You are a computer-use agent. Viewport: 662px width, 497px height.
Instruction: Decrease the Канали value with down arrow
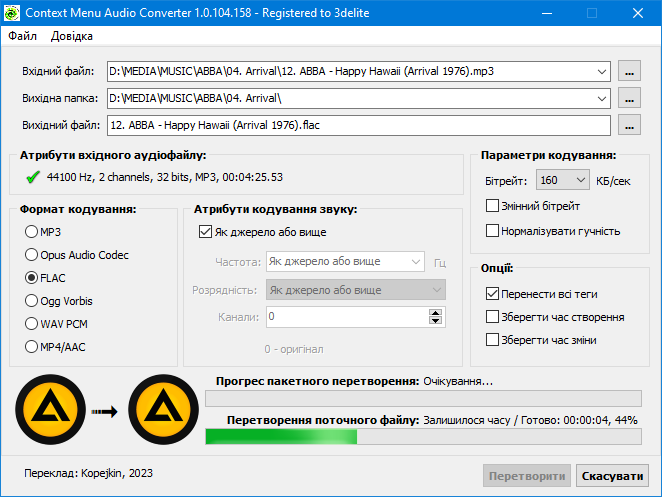(435, 321)
